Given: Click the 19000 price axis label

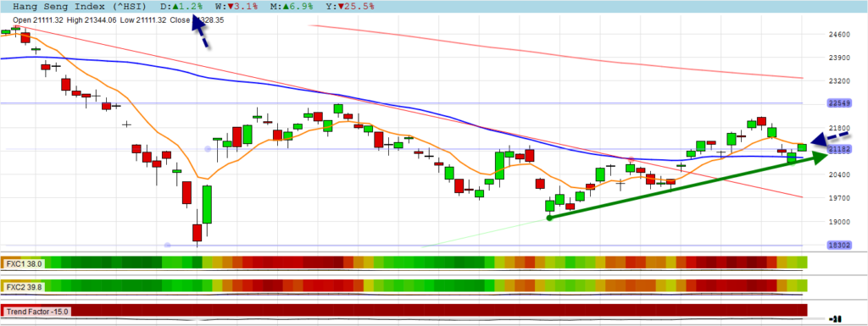Looking at the screenshot, I should [839, 222].
